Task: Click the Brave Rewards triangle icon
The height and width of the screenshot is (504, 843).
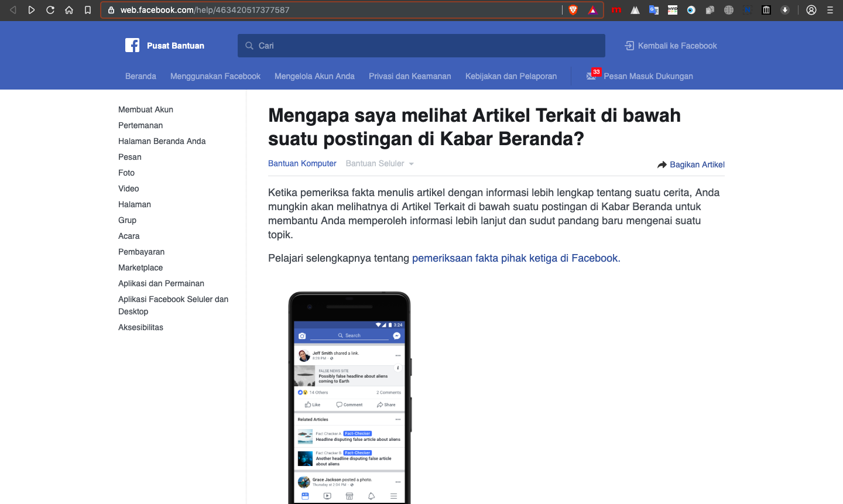Action: click(592, 10)
